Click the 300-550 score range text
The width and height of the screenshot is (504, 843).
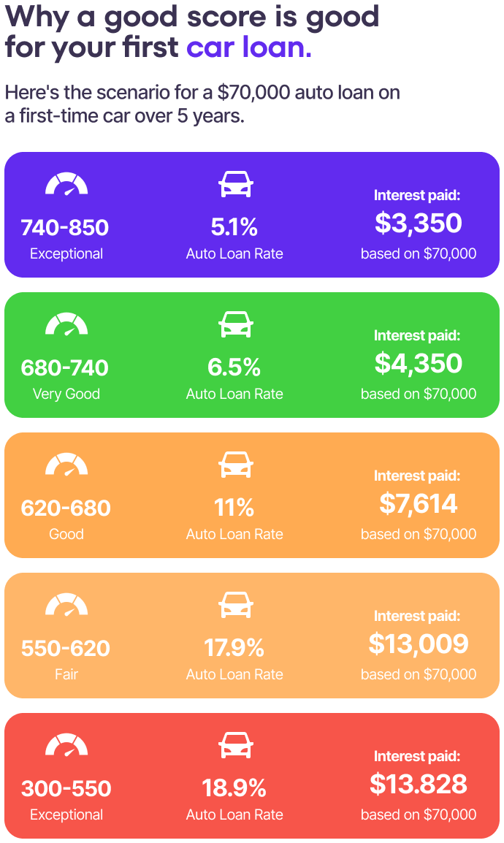click(x=66, y=789)
